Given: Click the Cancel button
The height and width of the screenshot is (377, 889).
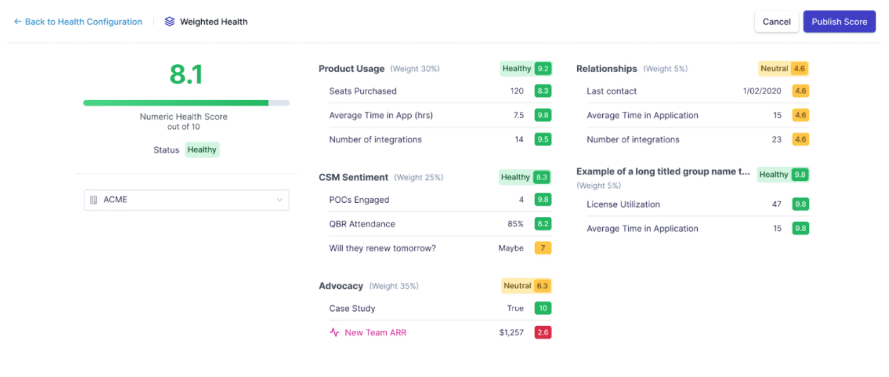Looking at the screenshot, I should click(776, 22).
